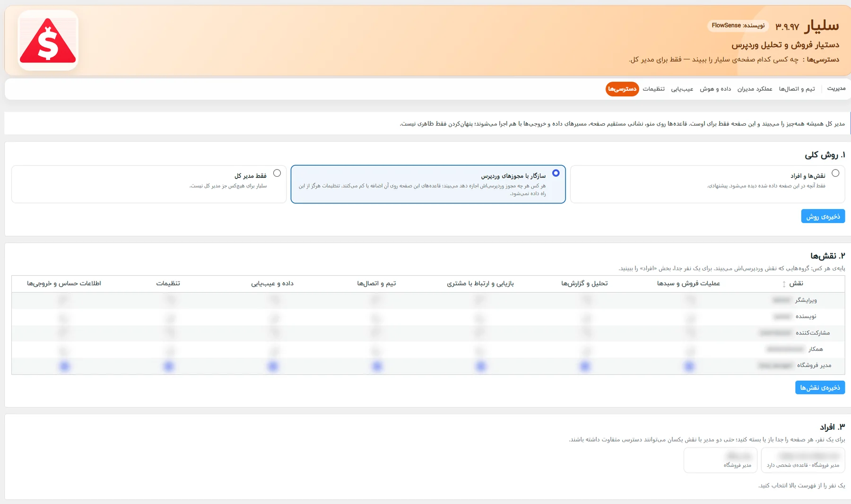The width and height of the screenshot is (851, 504).
Task: Toggle مدیر فروشگاه checkbox for اطلاعات حساس و خروجی‌ها
Action: click(65, 366)
